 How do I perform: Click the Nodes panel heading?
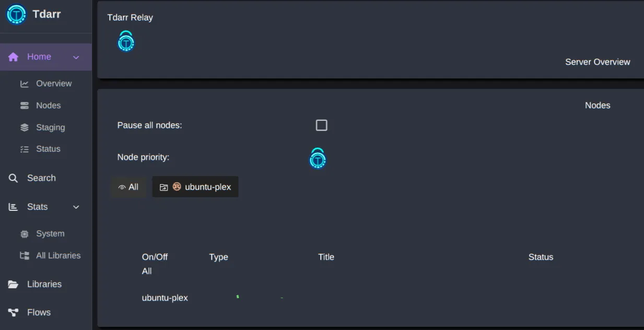[x=598, y=106]
